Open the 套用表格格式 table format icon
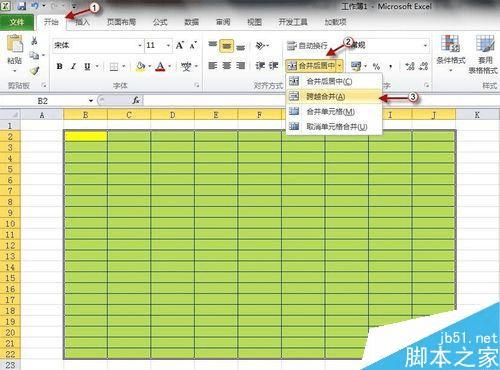 coord(485,43)
